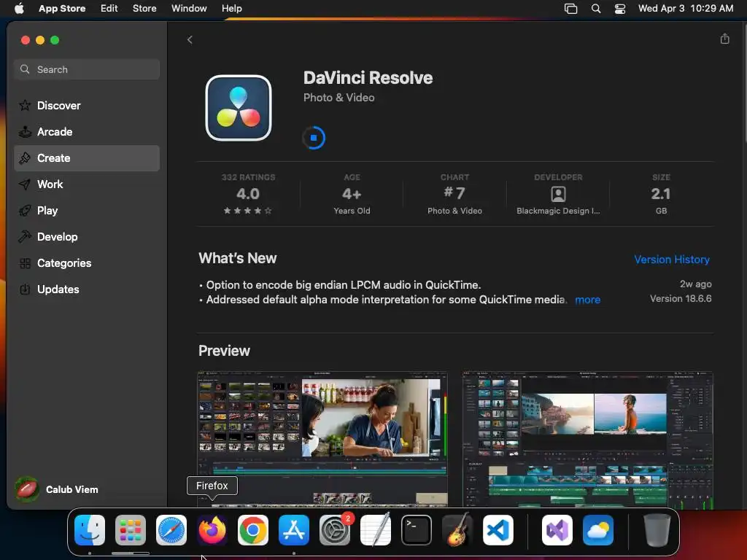Open the Window menu
747x560 pixels.
pyautogui.click(x=189, y=8)
